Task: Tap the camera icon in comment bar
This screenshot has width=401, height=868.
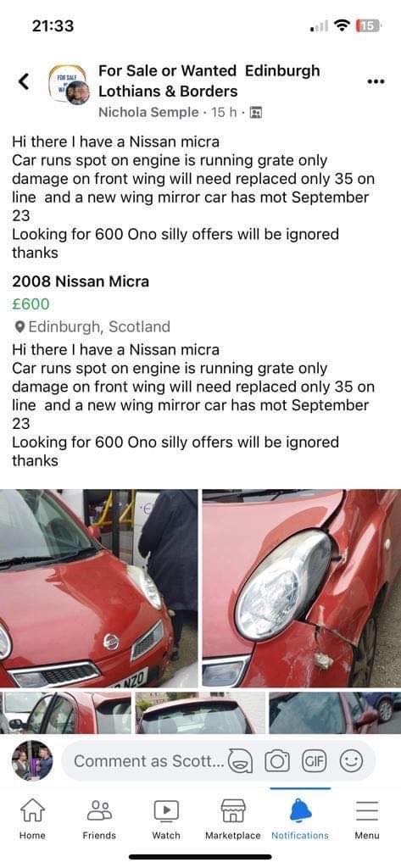Action: click(x=276, y=762)
